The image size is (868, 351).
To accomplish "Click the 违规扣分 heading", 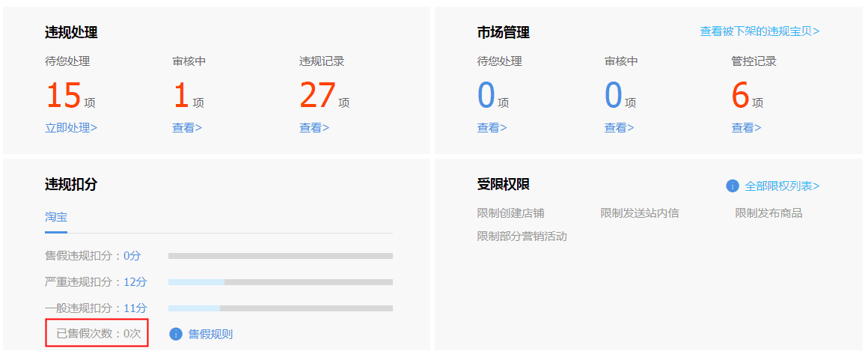I will (71, 184).
